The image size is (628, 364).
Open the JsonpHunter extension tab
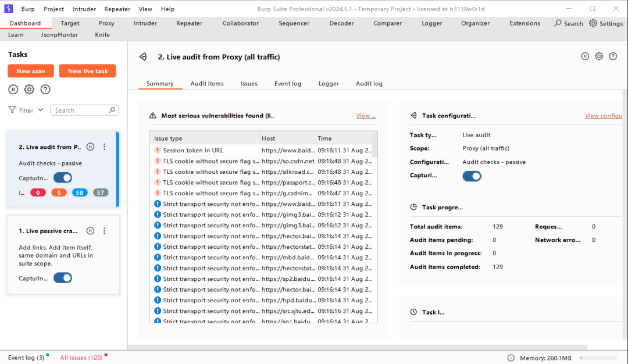tap(59, 35)
